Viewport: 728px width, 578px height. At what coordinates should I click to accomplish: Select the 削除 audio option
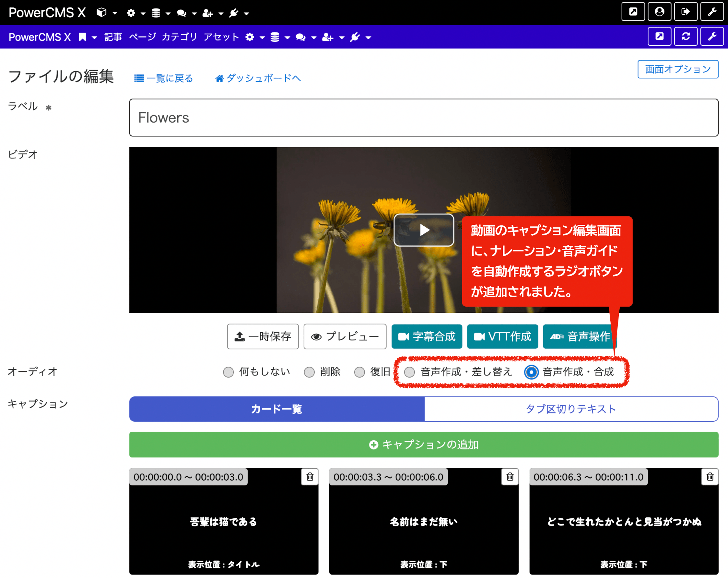pos(309,372)
